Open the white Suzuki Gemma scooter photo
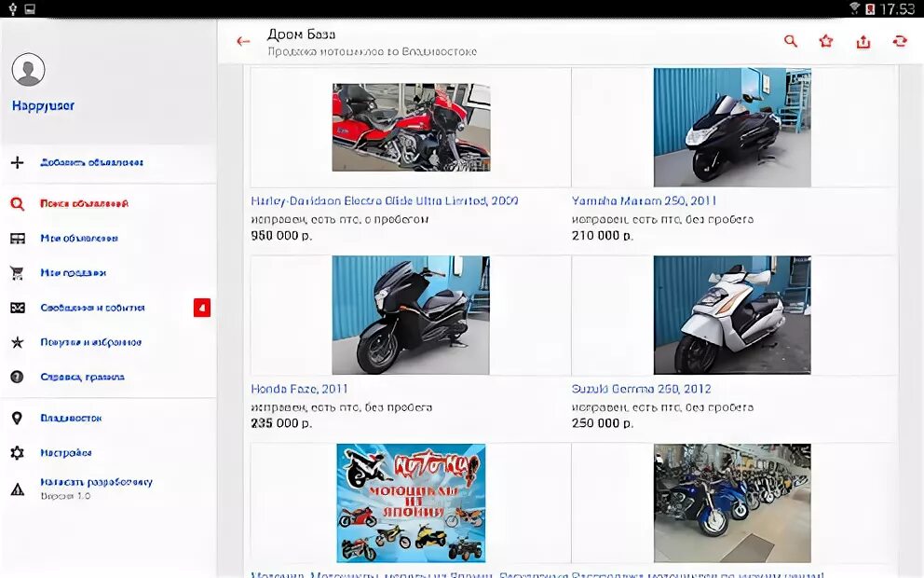Image resolution: width=924 pixels, height=578 pixels. [x=732, y=315]
